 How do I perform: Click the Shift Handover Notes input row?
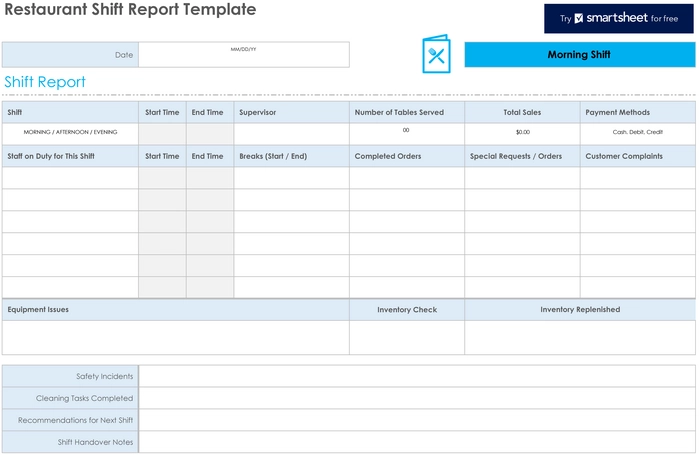click(x=417, y=442)
